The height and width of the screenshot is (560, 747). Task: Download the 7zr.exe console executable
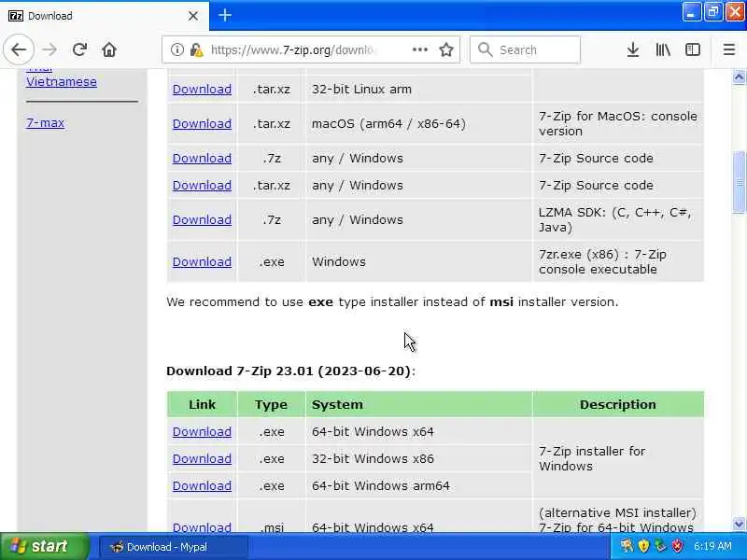pyautogui.click(x=202, y=262)
